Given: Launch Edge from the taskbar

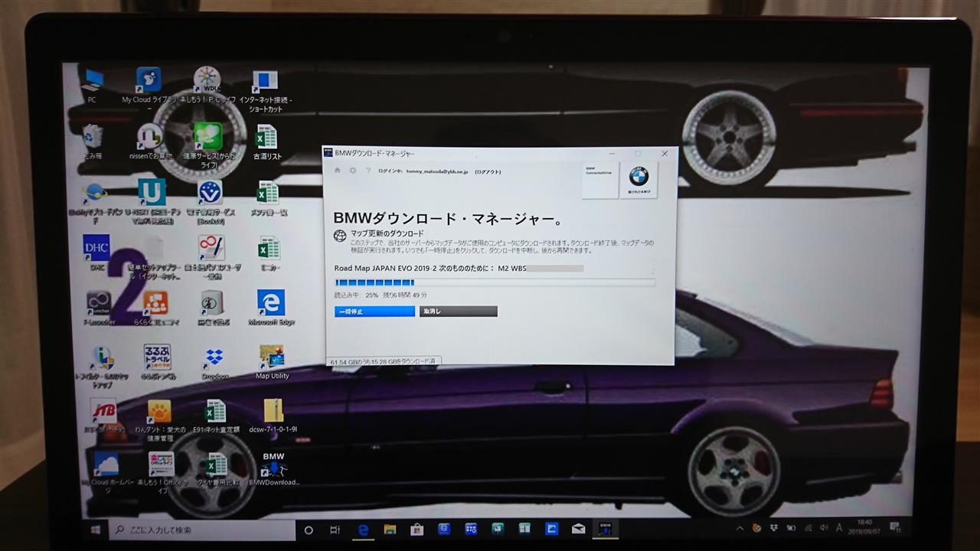Looking at the screenshot, I should click(364, 529).
